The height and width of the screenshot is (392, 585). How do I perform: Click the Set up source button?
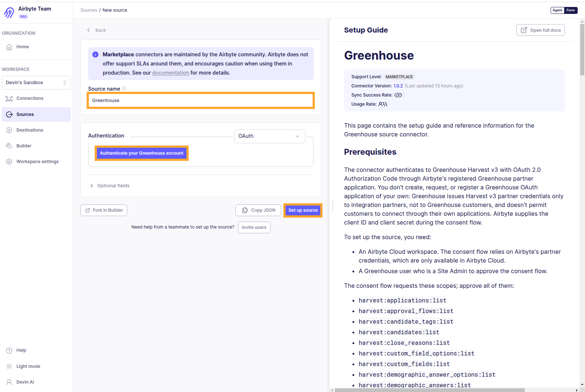tap(303, 210)
